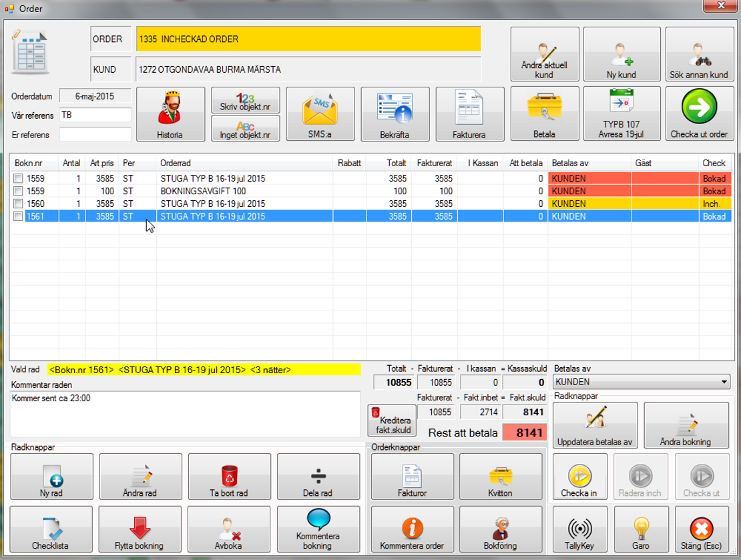
Task: Click Inget objekt.nr button
Action: [x=245, y=128]
